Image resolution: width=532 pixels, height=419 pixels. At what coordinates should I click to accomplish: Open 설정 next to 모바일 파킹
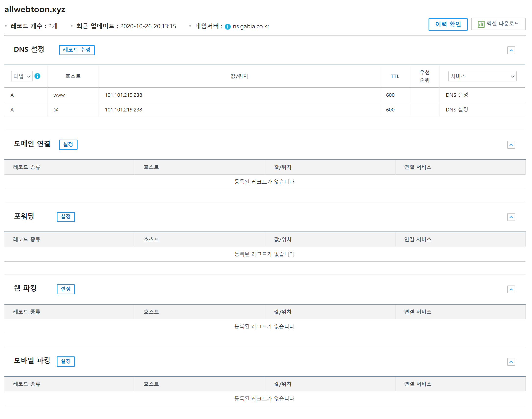(66, 361)
